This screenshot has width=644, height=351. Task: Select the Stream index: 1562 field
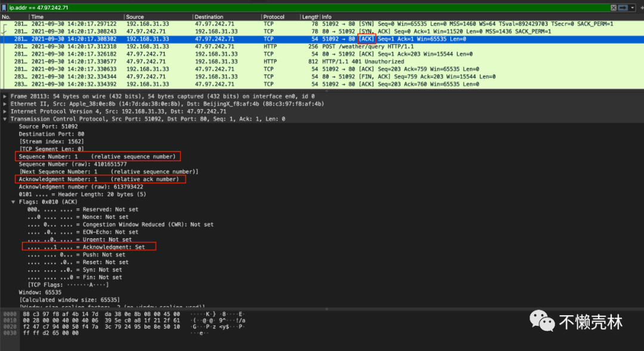pyautogui.click(x=51, y=141)
